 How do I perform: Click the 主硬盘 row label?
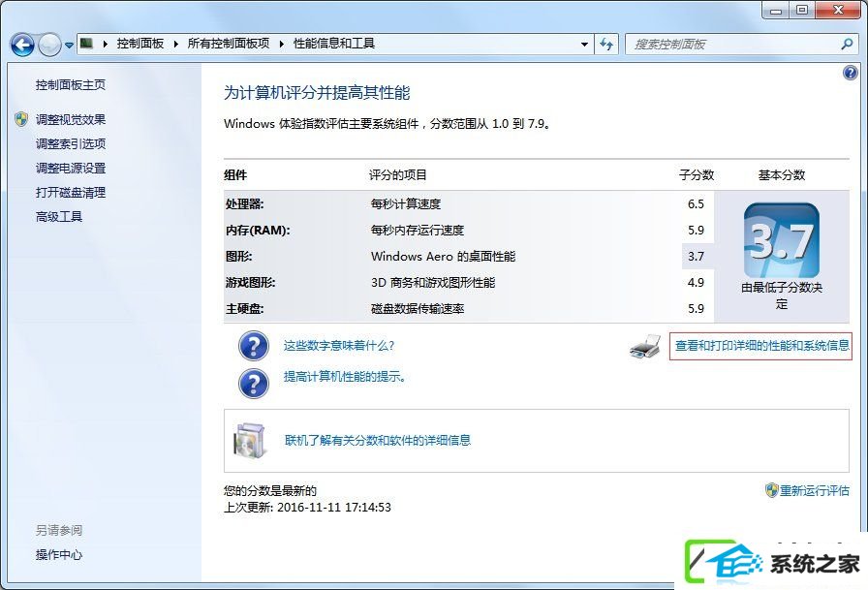[x=245, y=309]
